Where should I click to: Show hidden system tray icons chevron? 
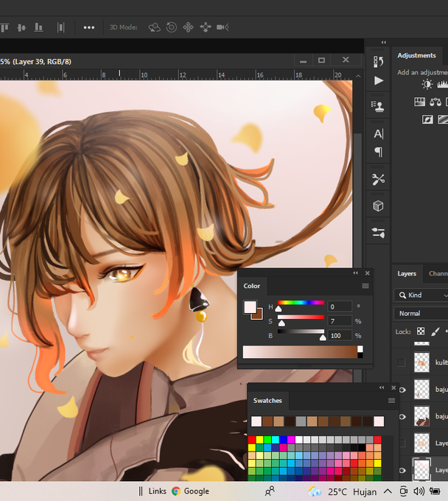pos(388,491)
